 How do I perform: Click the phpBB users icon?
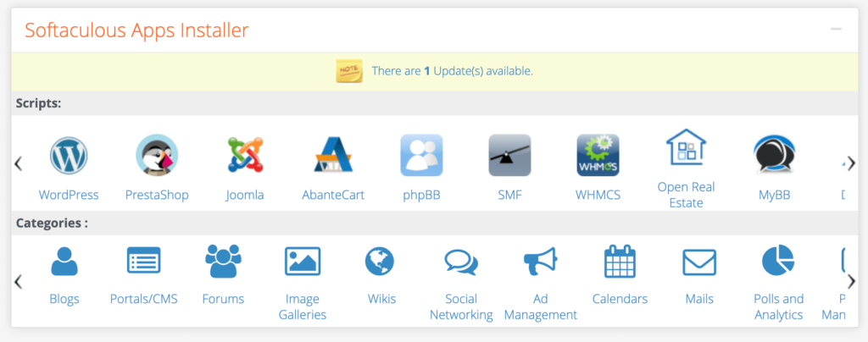tap(422, 155)
